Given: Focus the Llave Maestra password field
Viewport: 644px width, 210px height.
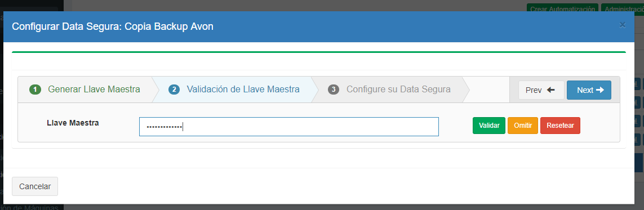Looking at the screenshot, I should click(288, 126).
